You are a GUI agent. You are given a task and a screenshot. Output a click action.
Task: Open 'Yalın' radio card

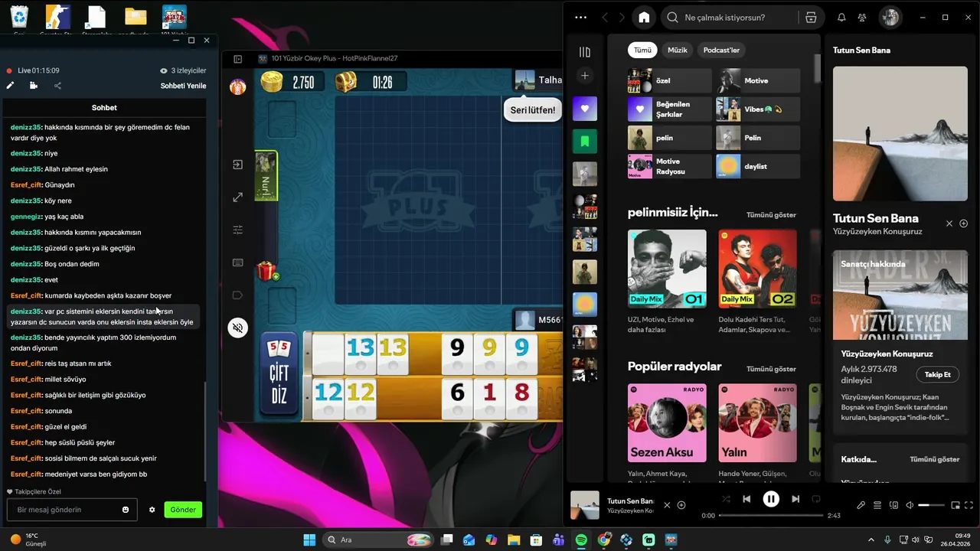click(757, 432)
